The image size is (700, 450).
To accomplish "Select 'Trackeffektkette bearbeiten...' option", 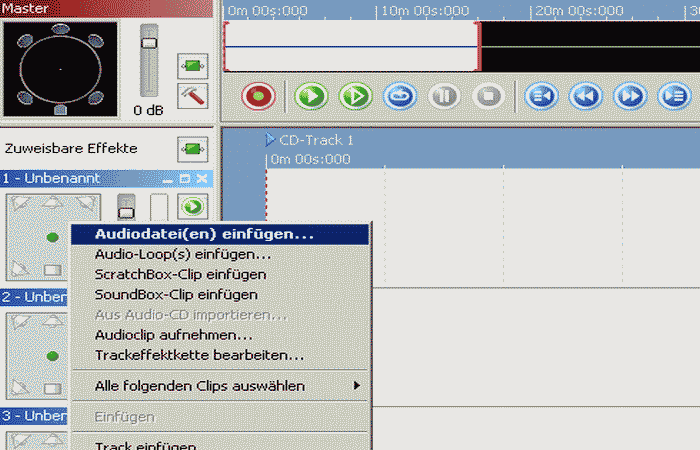I will pyautogui.click(x=199, y=355).
